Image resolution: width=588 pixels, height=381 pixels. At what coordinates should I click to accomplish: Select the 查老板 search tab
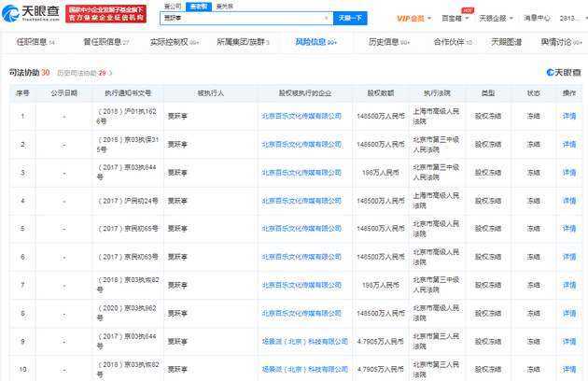click(x=199, y=7)
